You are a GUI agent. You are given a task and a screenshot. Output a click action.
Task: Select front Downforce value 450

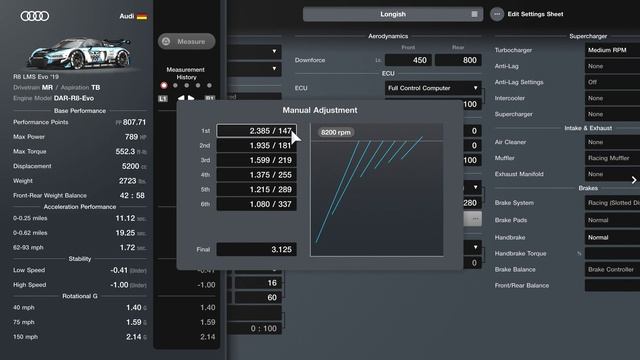pos(408,60)
